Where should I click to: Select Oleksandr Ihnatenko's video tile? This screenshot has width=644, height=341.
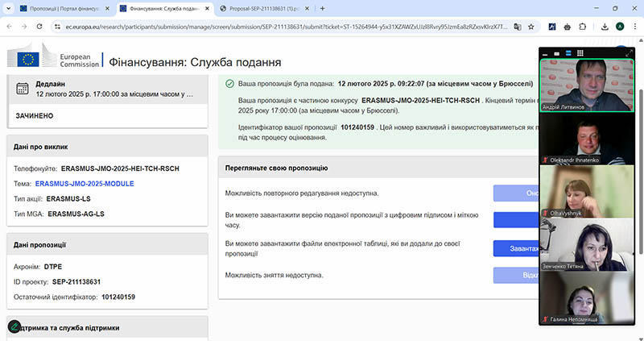[x=587, y=138]
